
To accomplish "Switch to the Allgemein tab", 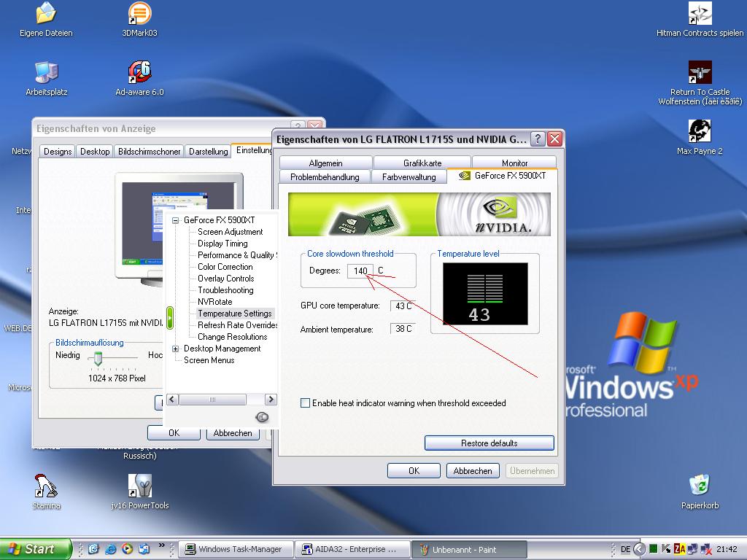I will (x=325, y=163).
